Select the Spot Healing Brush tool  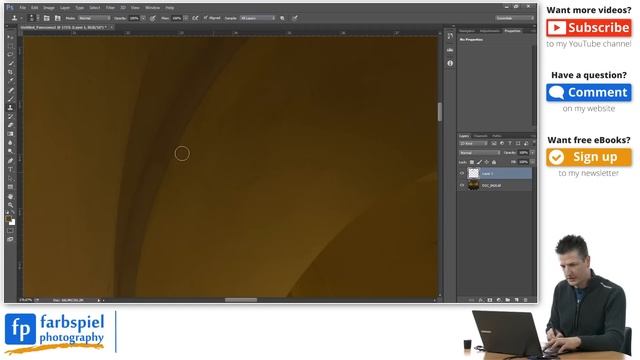(x=10, y=90)
